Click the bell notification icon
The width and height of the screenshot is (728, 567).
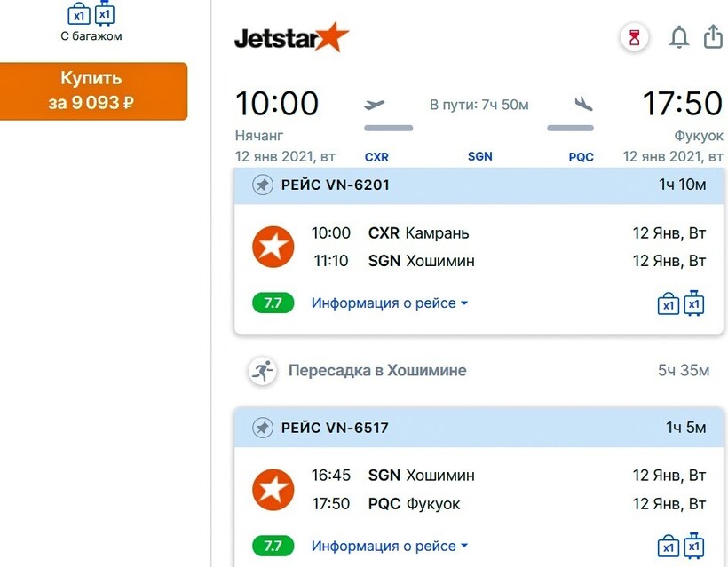click(x=679, y=37)
